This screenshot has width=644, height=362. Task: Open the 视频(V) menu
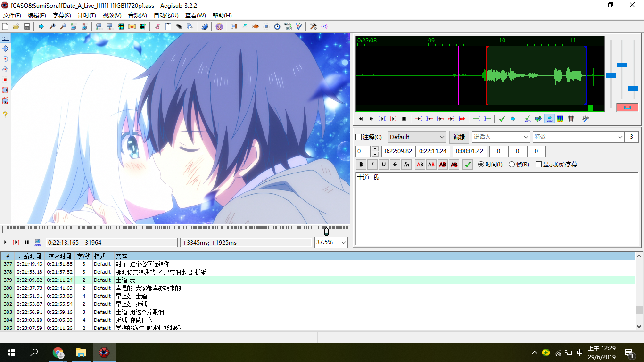[112, 16]
